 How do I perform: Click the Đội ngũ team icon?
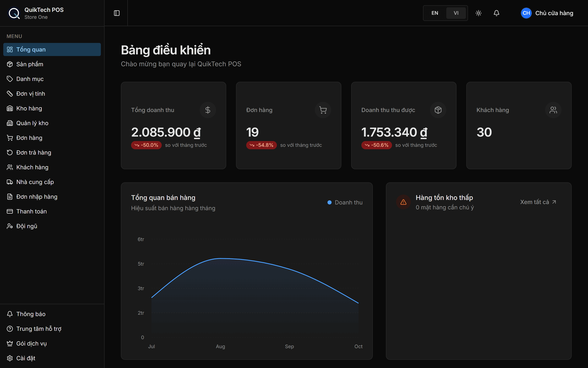click(x=10, y=226)
